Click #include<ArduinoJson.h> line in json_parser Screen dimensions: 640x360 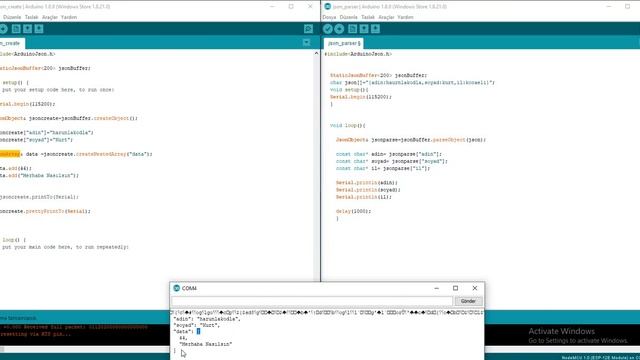(x=358, y=53)
